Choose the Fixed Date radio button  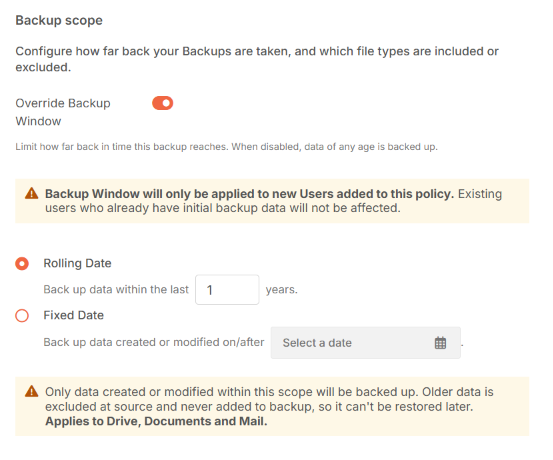coord(22,315)
